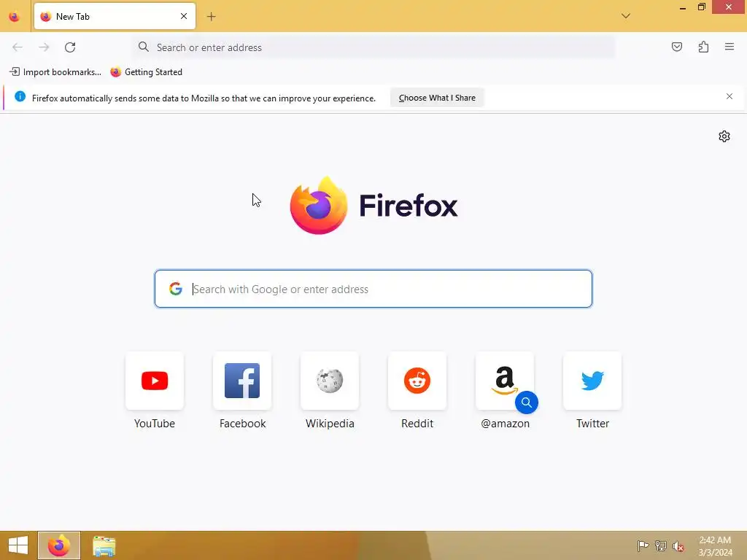Click the Choose What I Share button
The height and width of the screenshot is (560, 747).
437,98
